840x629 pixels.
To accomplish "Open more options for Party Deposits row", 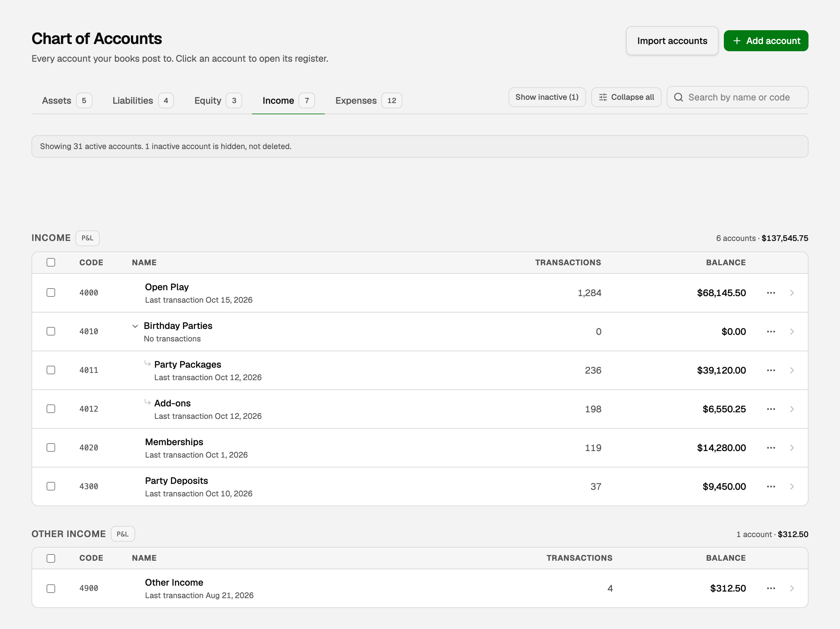I will coord(770,487).
